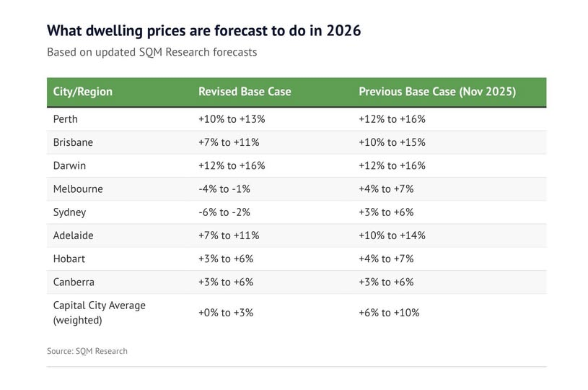Click the Adelaide row label
Viewport: 588px width, 390px height.
tap(74, 235)
